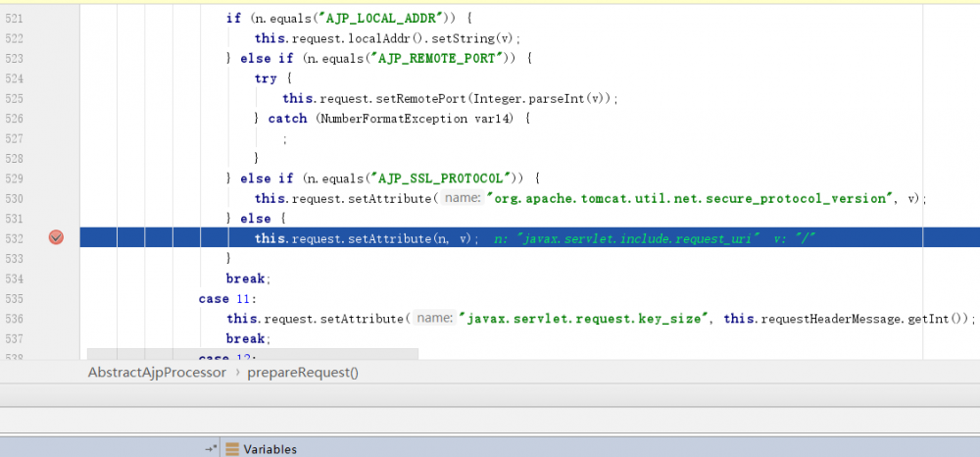The image size is (980, 457).
Task: Open the Variables panel tab label
Action: point(270,449)
